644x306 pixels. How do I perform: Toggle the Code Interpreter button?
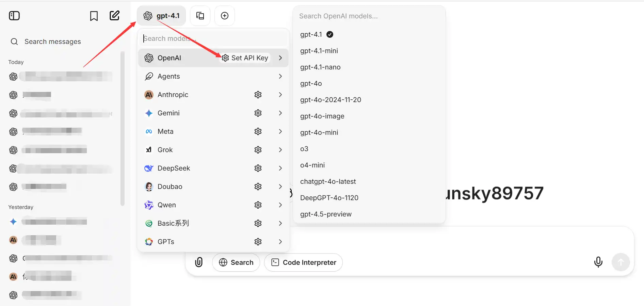pyautogui.click(x=303, y=262)
